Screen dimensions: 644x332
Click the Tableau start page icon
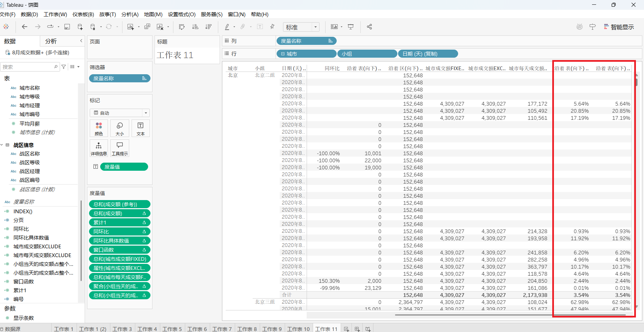coord(6,27)
